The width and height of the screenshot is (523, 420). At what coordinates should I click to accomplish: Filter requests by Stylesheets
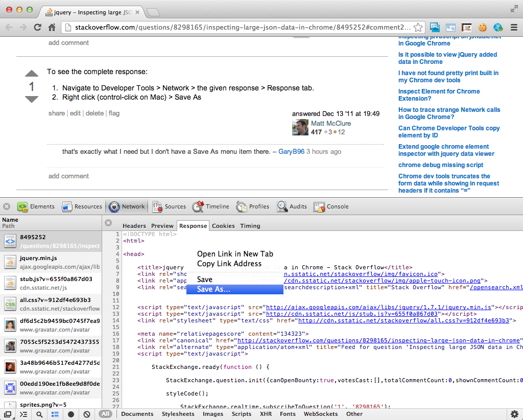pos(178,414)
